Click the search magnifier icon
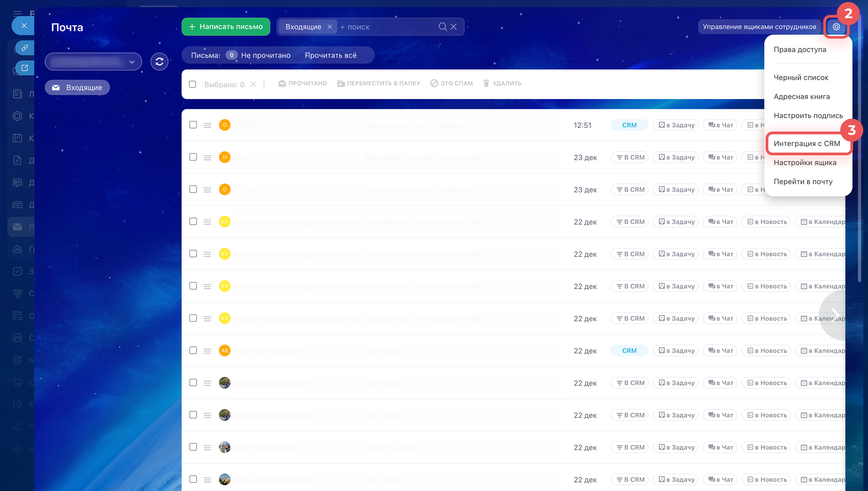Screen dimensions: 868x491 point(443,27)
